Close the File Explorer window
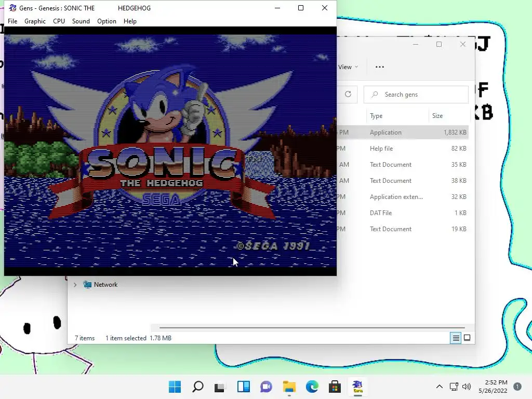This screenshot has height=399, width=532. coord(463,44)
